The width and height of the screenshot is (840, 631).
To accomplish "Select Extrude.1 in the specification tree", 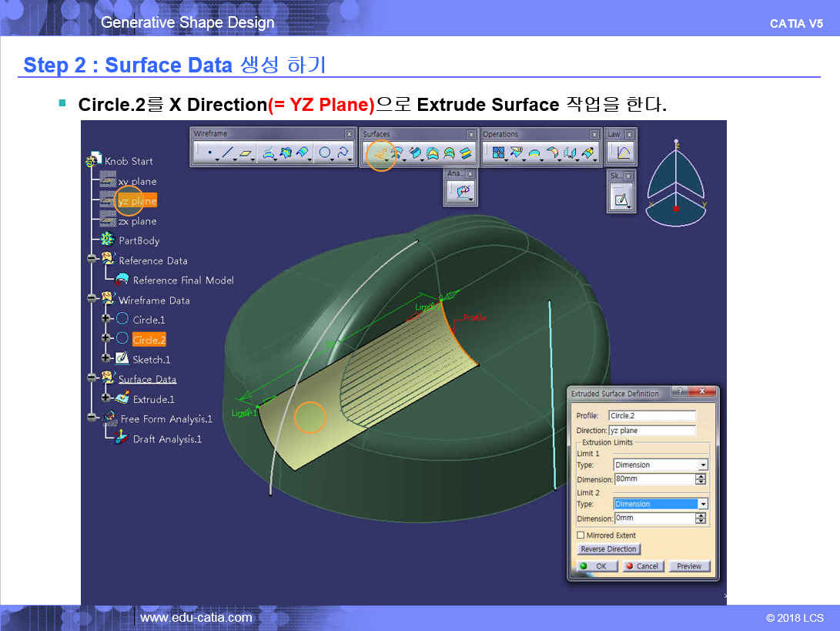I will (x=153, y=399).
